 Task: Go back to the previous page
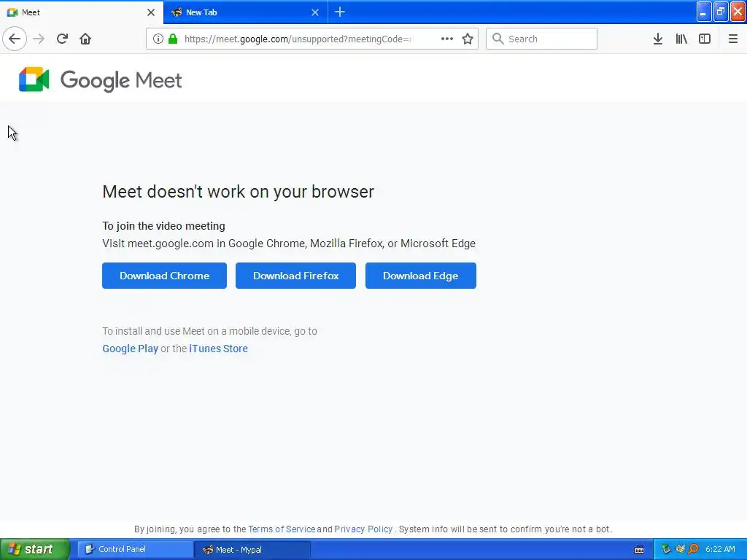click(x=15, y=39)
